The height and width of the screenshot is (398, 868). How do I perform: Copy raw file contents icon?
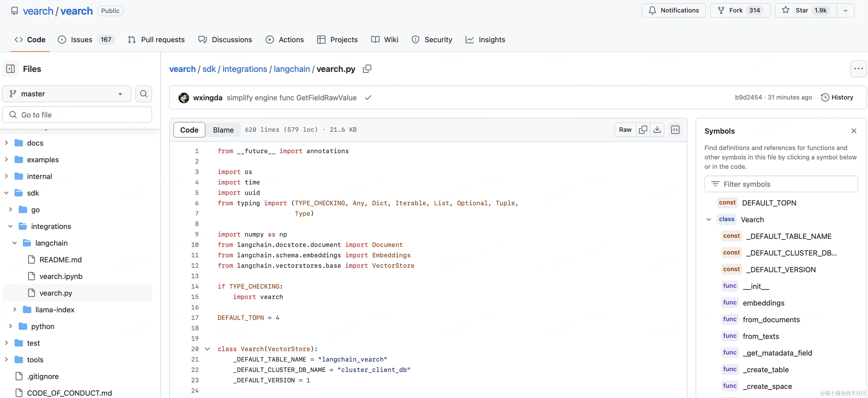tap(643, 130)
